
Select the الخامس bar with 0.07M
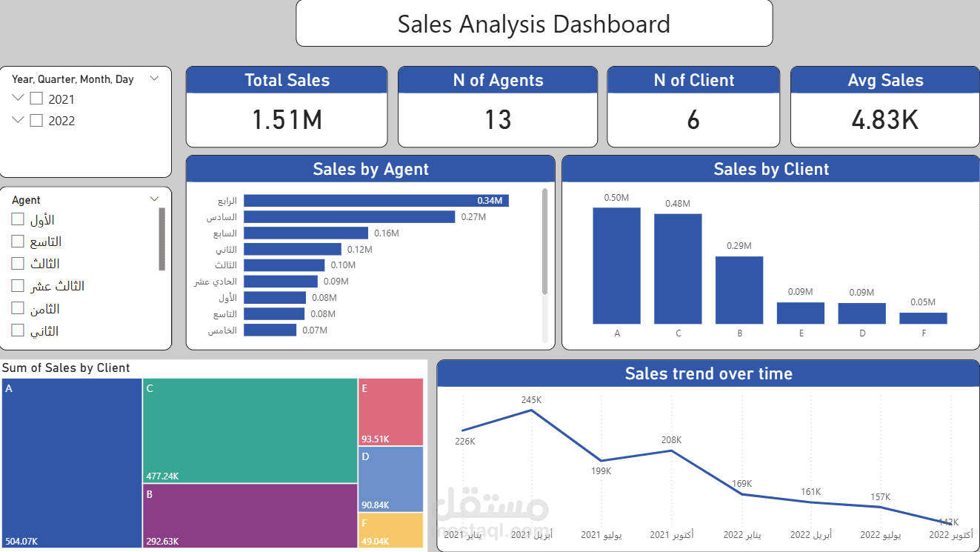(270, 330)
